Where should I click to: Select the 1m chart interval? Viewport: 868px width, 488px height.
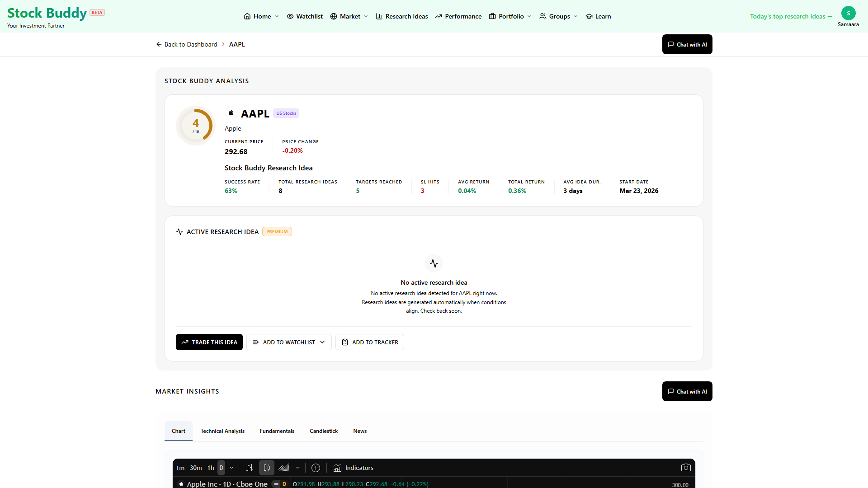[180, 468]
